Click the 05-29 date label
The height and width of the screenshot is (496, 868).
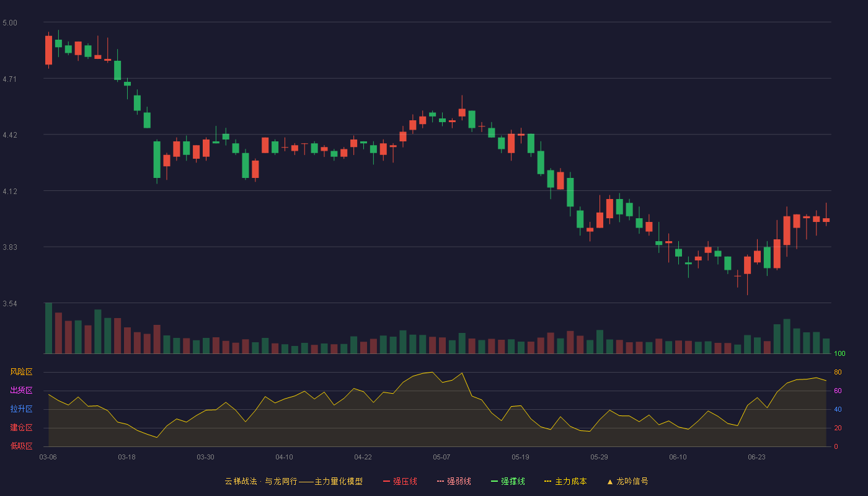tap(599, 457)
